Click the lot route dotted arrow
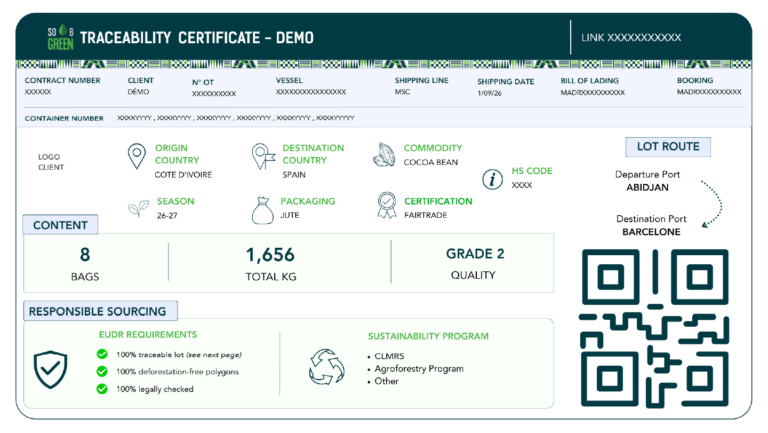Viewport: 768px width, 433px height. point(712,204)
